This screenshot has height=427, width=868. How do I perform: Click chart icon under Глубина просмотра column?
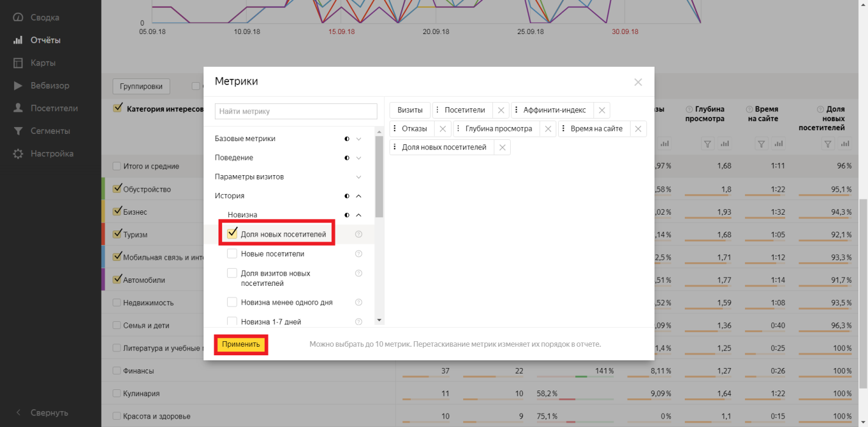[724, 144]
